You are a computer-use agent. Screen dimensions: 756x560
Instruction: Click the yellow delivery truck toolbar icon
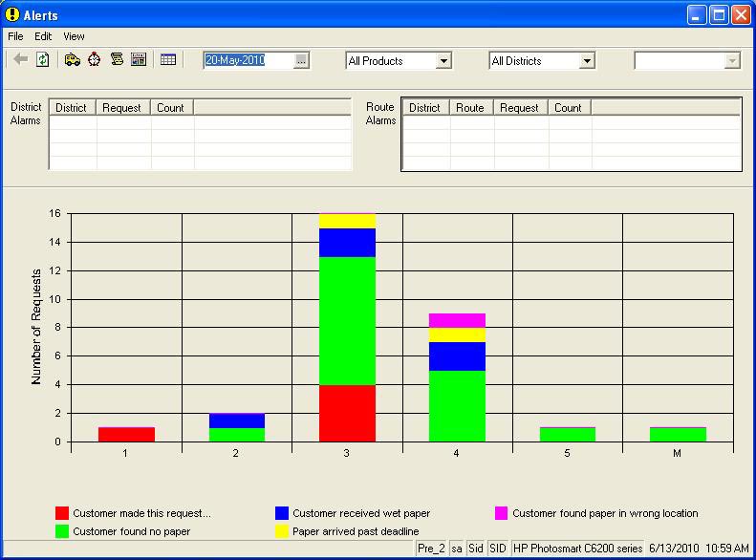(73, 59)
